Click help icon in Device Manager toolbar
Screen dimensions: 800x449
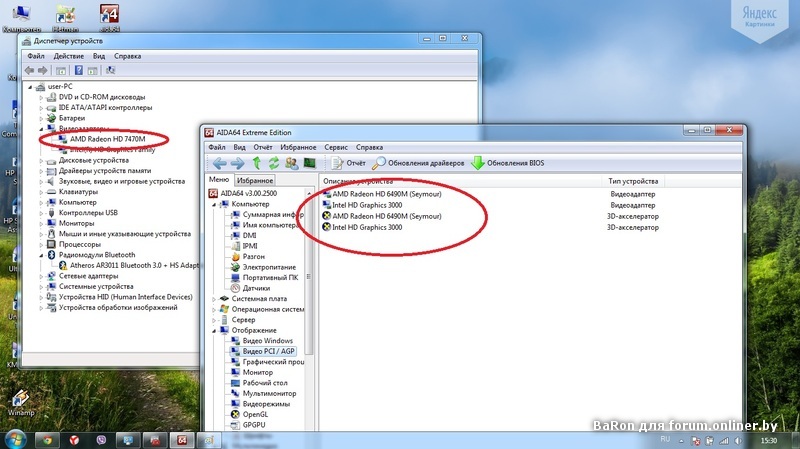point(79,70)
